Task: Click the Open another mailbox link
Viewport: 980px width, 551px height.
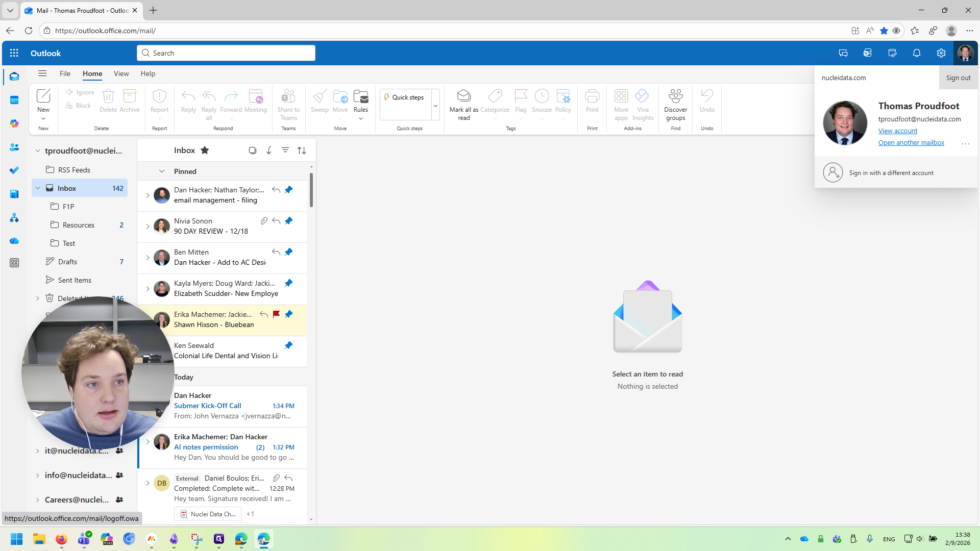Action: [911, 143]
